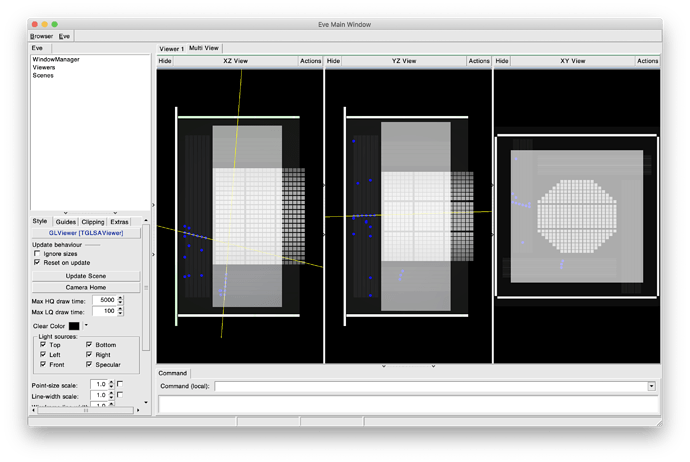The image size is (690, 462).
Task: Click the command output text area
Action: point(408,404)
